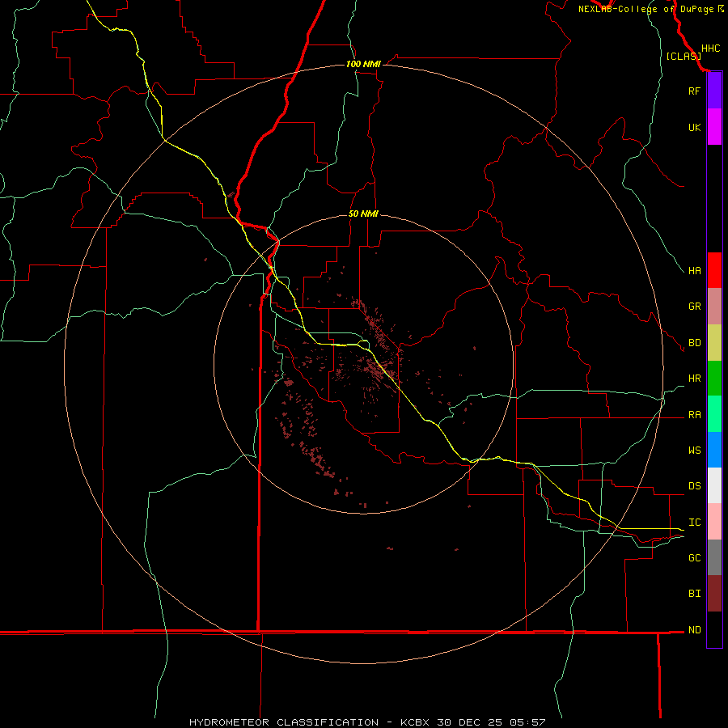Click the 05:57 timestamp text
This screenshot has width=728, height=728.
coord(527,722)
